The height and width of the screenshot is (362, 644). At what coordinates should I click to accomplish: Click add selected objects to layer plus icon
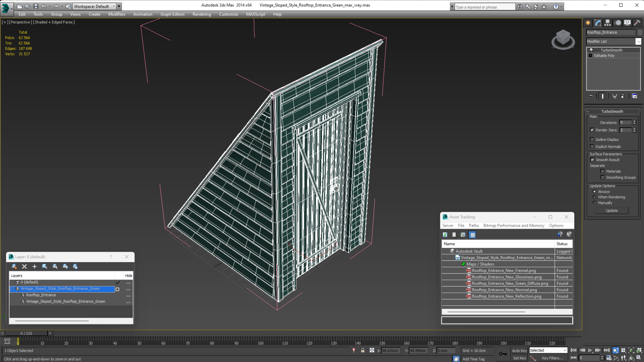(x=35, y=266)
